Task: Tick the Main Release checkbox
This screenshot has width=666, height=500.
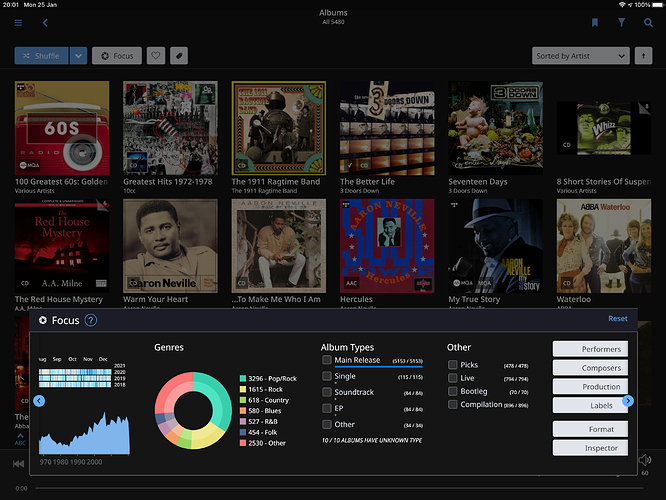Action: [x=327, y=360]
